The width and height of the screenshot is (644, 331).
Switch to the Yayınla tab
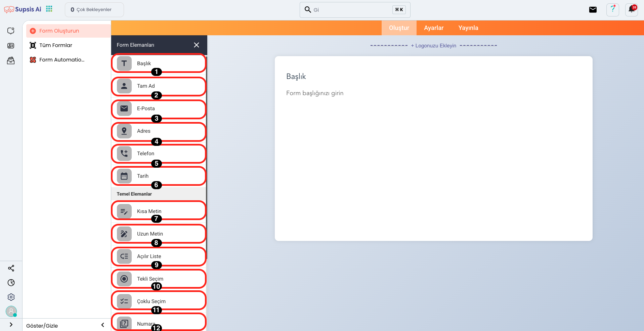pos(468,28)
